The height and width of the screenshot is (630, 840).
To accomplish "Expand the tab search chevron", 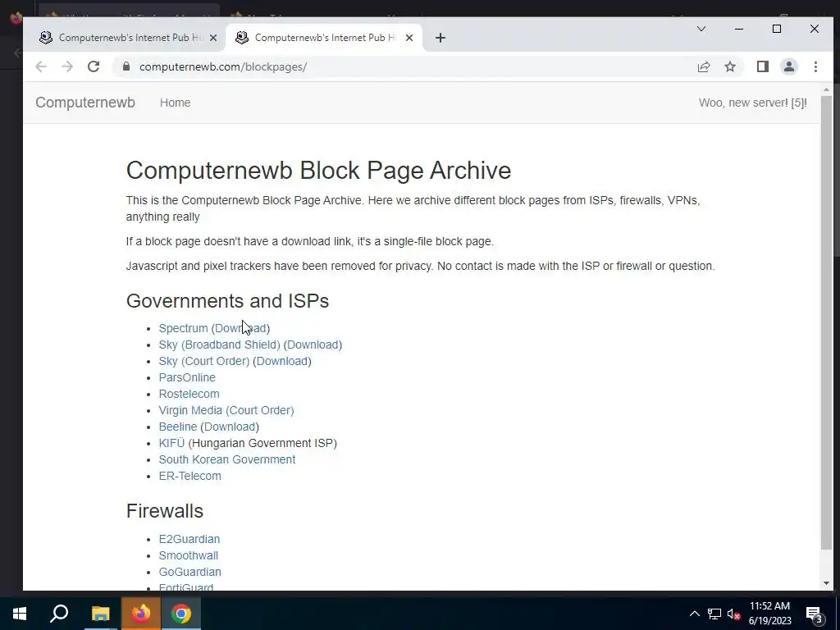I will [x=701, y=29].
